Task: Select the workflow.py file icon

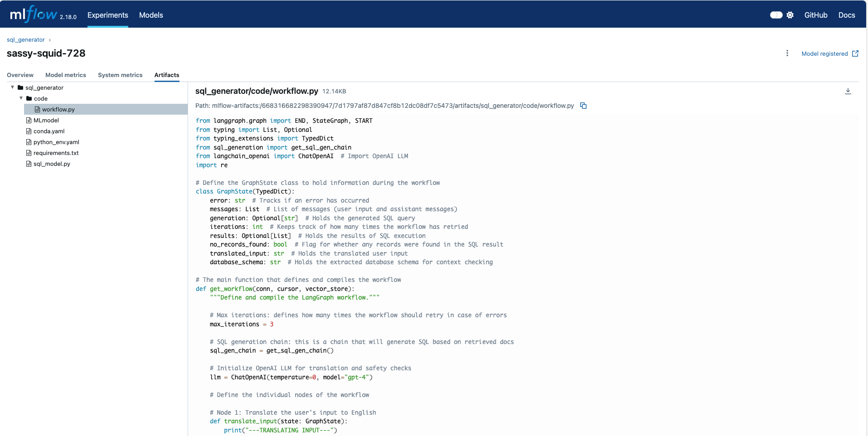Action: tap(37, 109)
